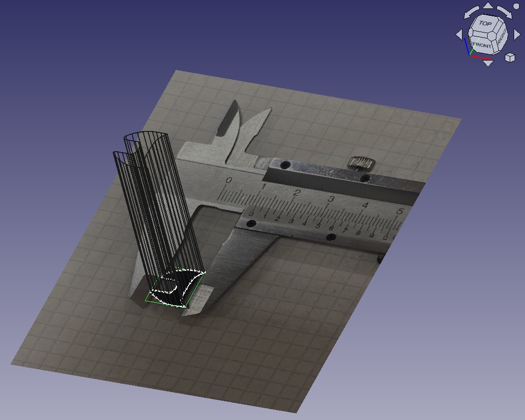The height and width of the screenshot is (420, 525).
Task: Select the TOP face of the navigation cube
Action: tap(486, 24)
